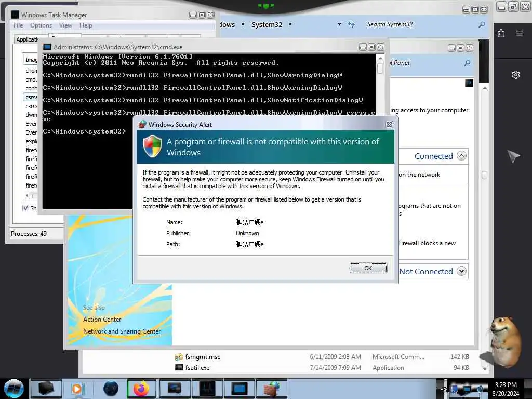Open Task Manager File menu
This screenshot has width=532, height=399.
[x=18, y=25]
